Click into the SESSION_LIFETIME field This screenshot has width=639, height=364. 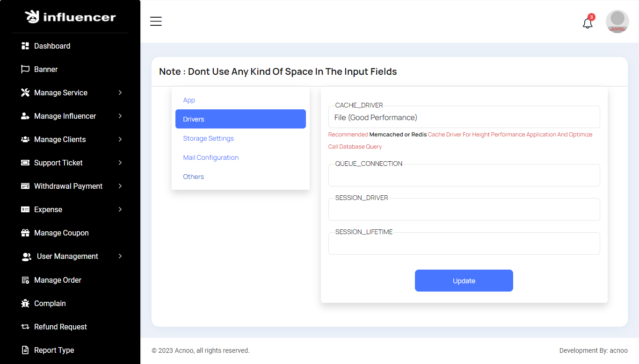tap(464, 244)
